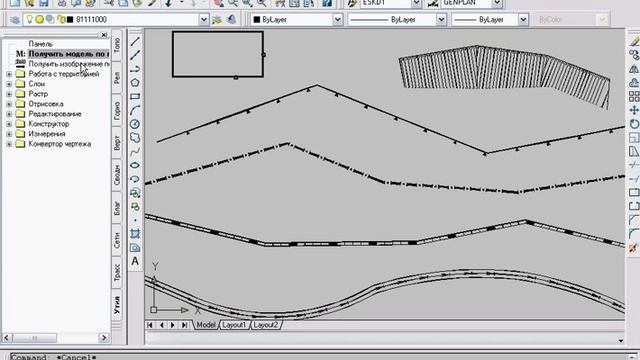The image size is (640, 360).
Task: Open the ESKD1 text style dropdown
Action: click(416, 3)
